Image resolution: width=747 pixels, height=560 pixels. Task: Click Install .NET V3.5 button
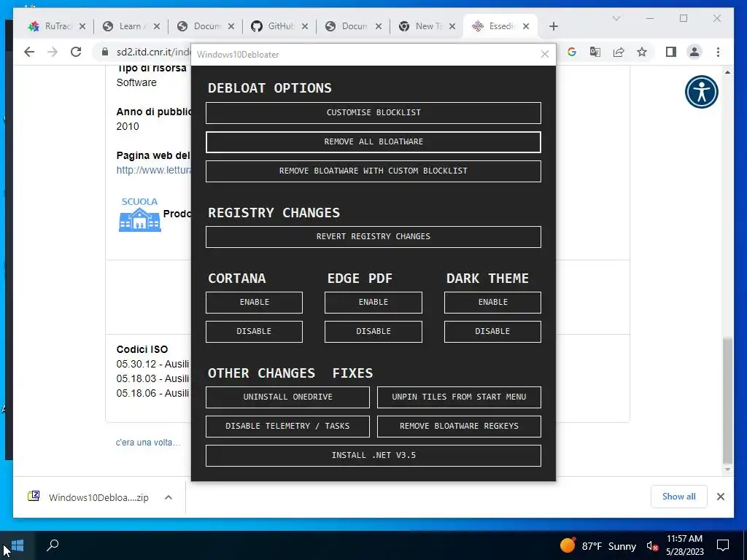[373, 456]
